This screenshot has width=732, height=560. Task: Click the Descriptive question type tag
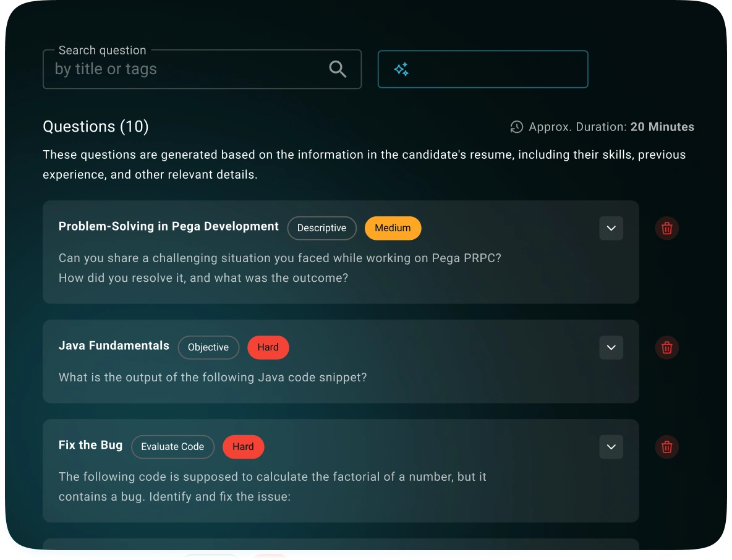pyautogui.click(x=321, y=228)
